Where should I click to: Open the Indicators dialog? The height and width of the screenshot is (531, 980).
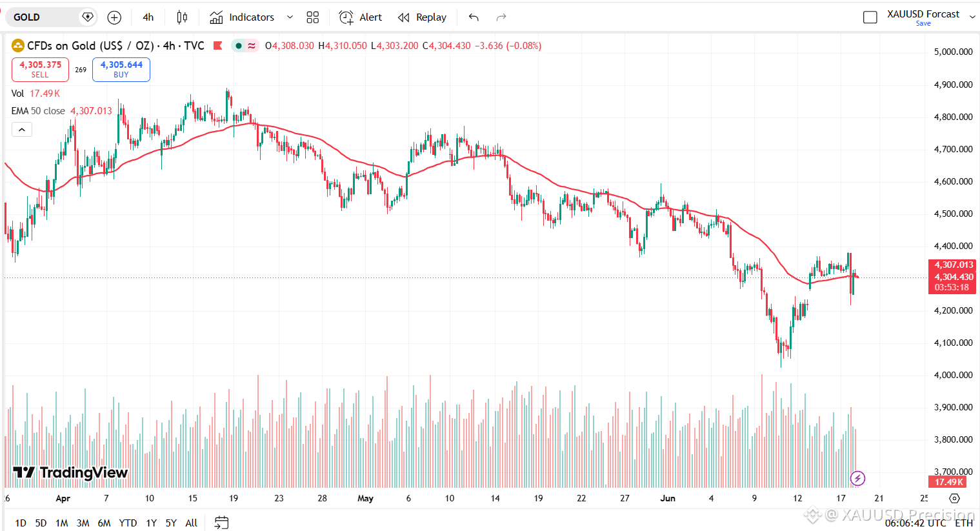[x=242, y=17]
